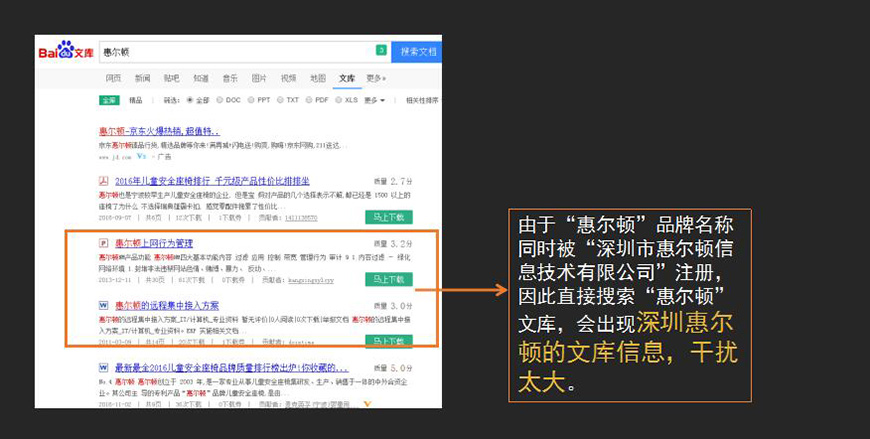Screen dimensions: 870x439
Task: Select the 全部 filter radio button
Action: tap(190, 100)
